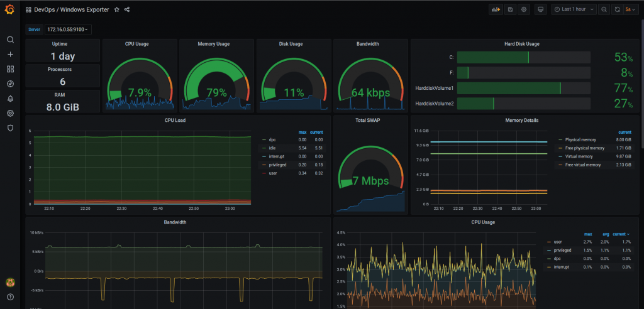The width and height of the screenshot is (644, 309).
Task: Open the Explore compass icon
Action: click(10, 84)
